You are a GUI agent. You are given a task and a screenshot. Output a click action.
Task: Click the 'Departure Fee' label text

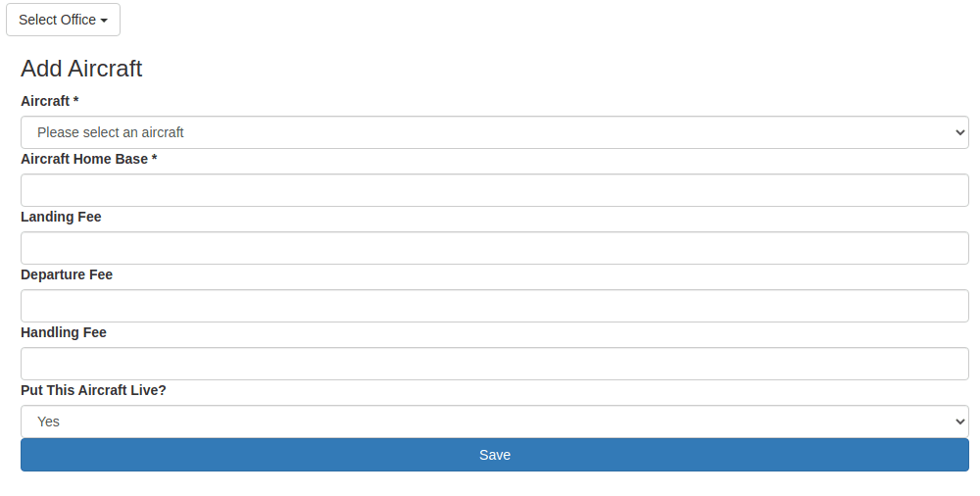coord(67,274)
